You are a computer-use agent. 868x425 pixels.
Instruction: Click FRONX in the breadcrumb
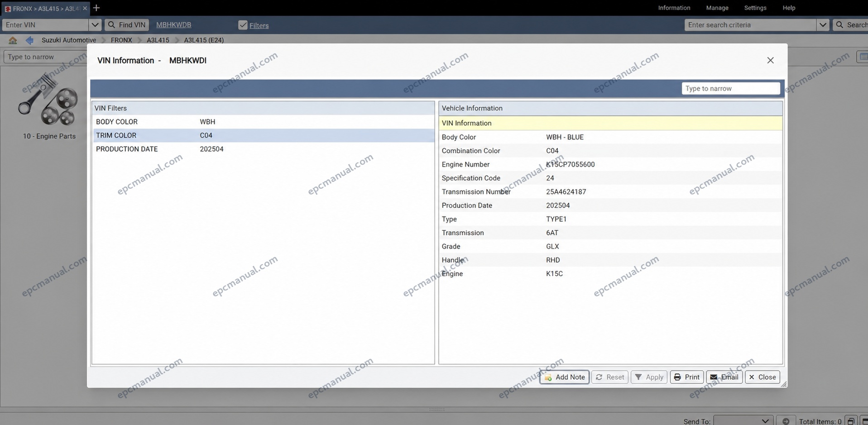[x=121, y=40]
